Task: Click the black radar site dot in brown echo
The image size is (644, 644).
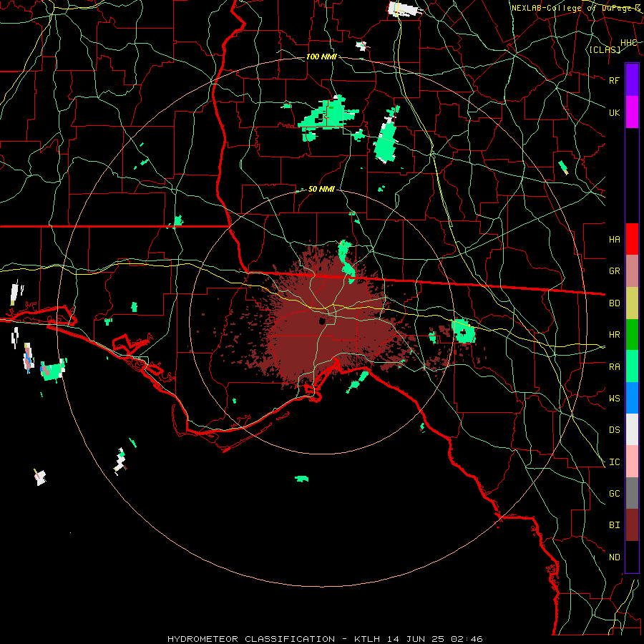Action: pyautogui.click(x=322, y=321)
